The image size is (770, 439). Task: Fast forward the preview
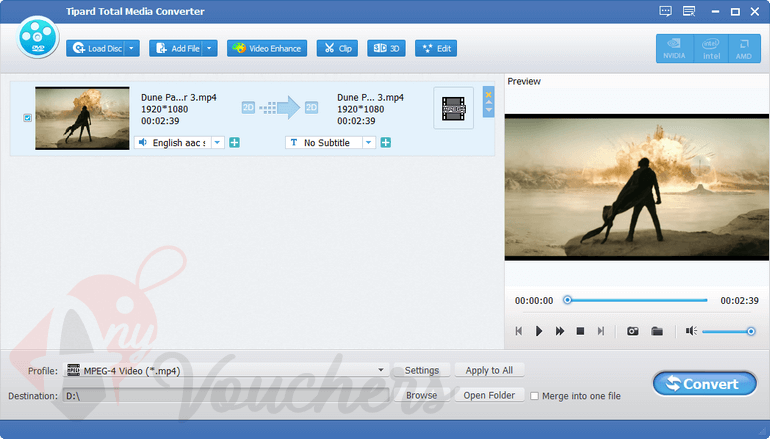pyautogui.click(x=559, y=331)
